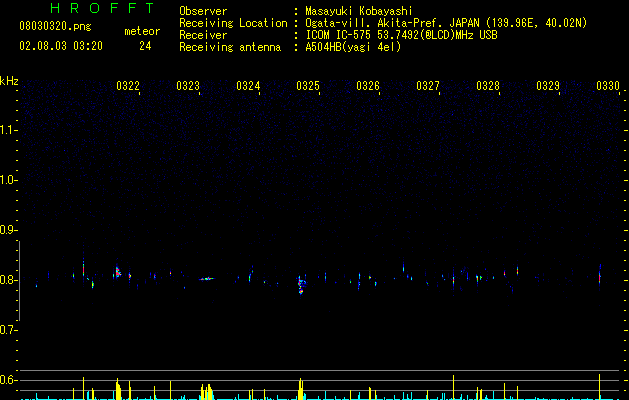The width and height of the screenshot is (629, 400).
Task: Click the 0326 time marker
Action: click(x=368, y=86)
